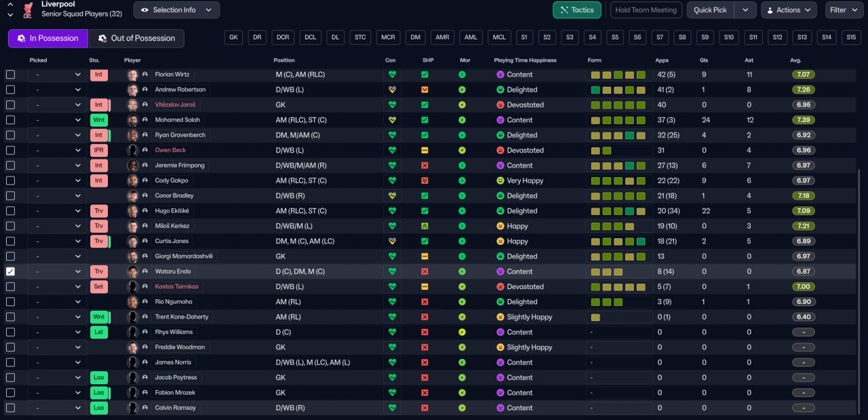Click Owen Beck's yellow sharpness dash icon

[x=425, y=151]
